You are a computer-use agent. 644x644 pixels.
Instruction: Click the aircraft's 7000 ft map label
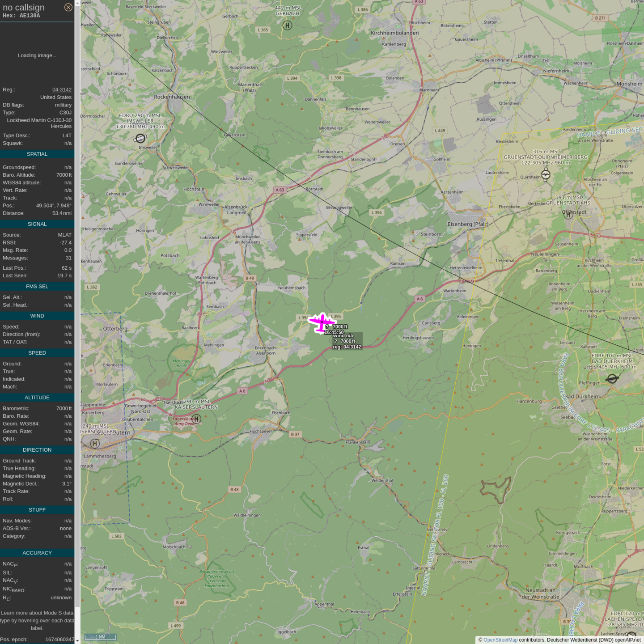340,327
